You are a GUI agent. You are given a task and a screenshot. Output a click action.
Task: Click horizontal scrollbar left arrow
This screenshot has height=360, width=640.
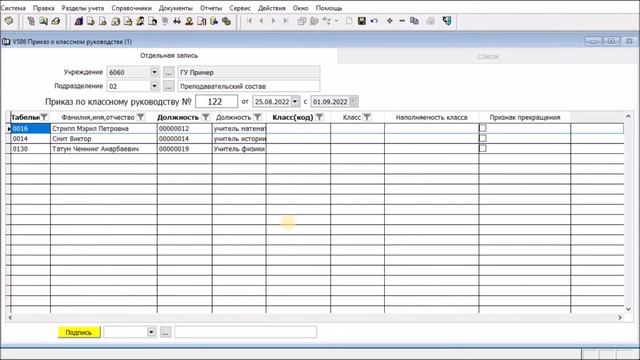pos(10,317)
